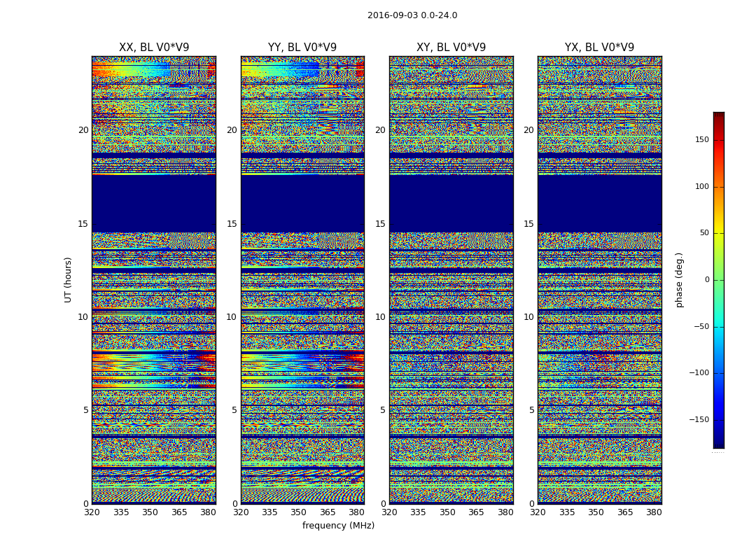The image size is (735, 560).
Task: Click y-axis tick "20" of XX panel
Action: click(83, 130)
